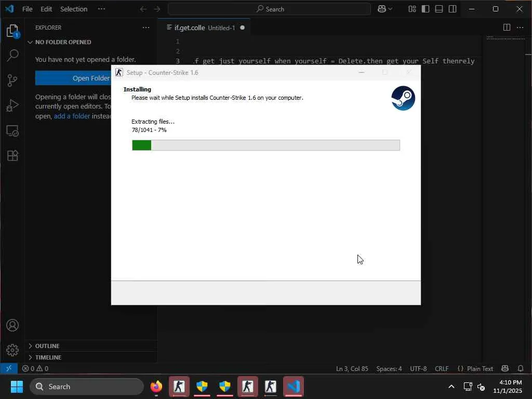Viewport: 532px width, 399px height.
Task: Show errors and warnings count
Action: (35, 368)
